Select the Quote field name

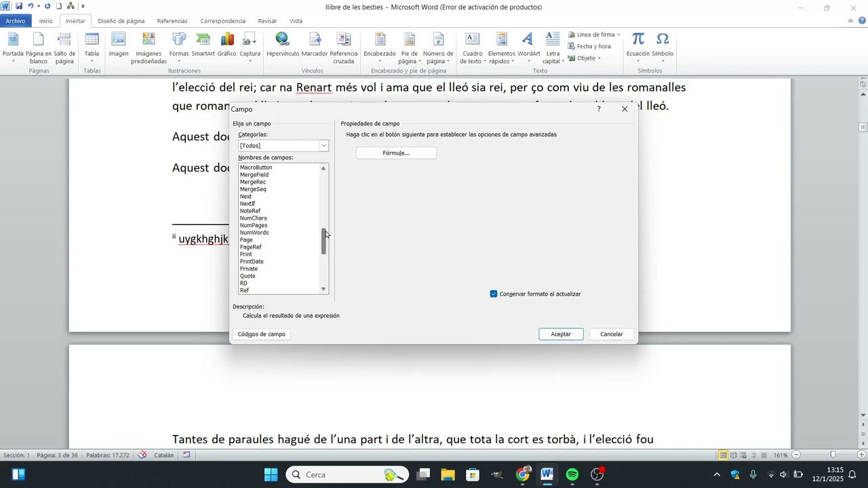click(x=248, y=277)
